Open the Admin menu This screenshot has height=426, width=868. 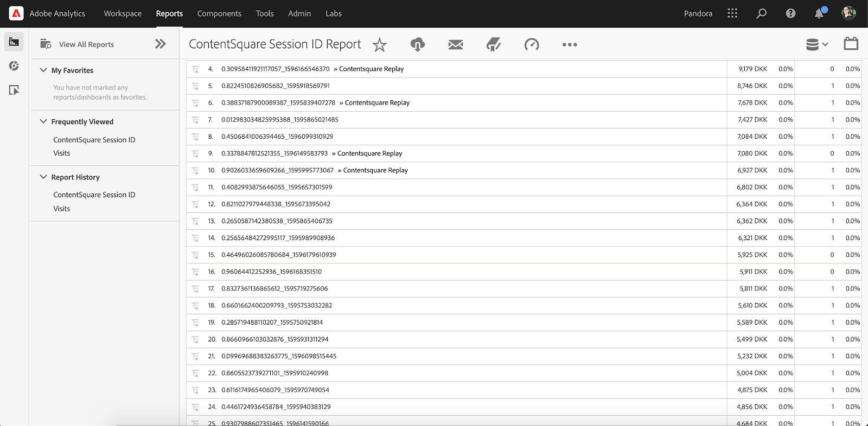click(x=299, y=14)
